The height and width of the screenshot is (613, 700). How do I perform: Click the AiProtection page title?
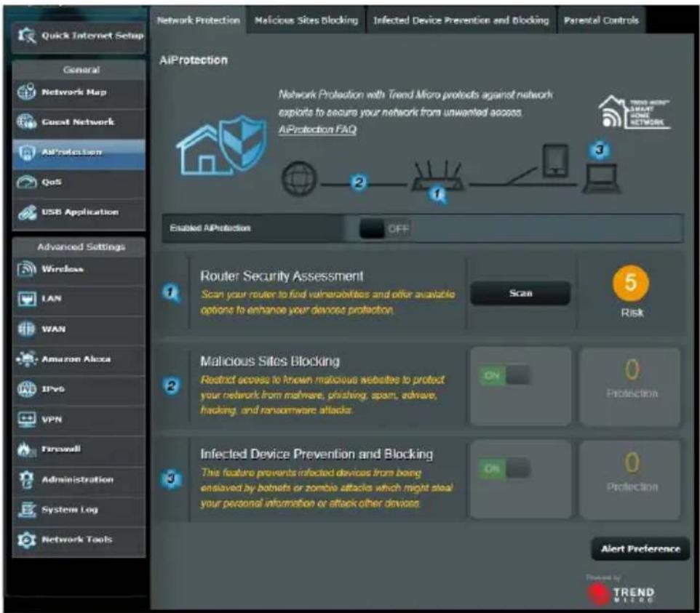click(x=194, y=60)
